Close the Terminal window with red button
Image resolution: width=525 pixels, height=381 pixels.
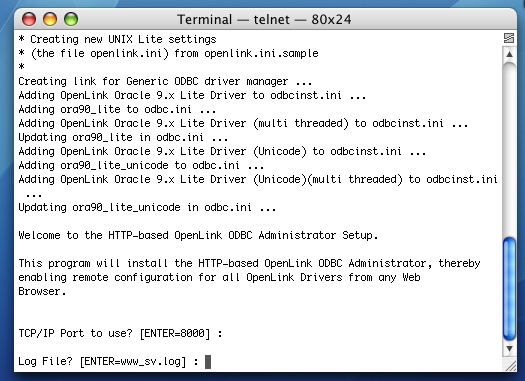pyautogui.click(x=29, y=19)
